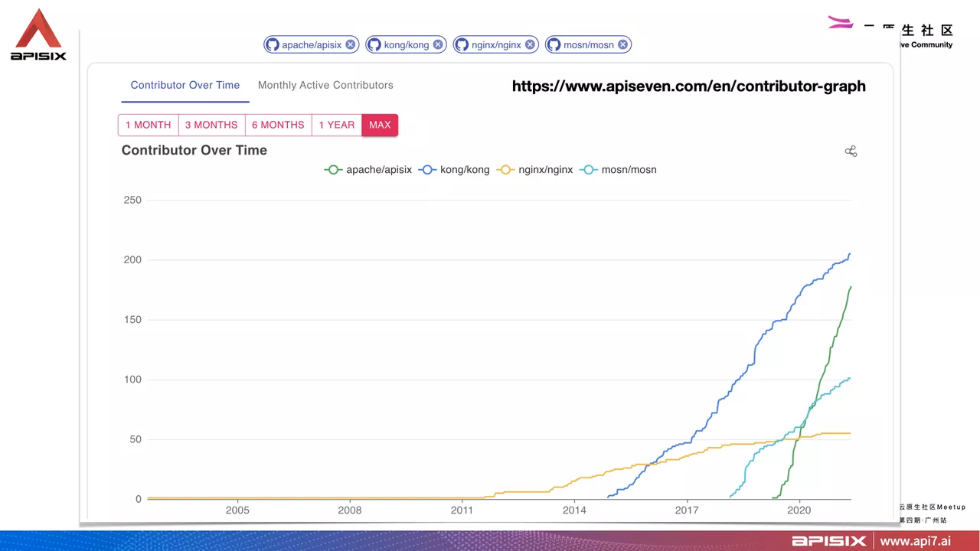The height and width of the screenshot is (551, 980).
Task: Choose the 6 MONTHS time range
Action: coord(278,125)
